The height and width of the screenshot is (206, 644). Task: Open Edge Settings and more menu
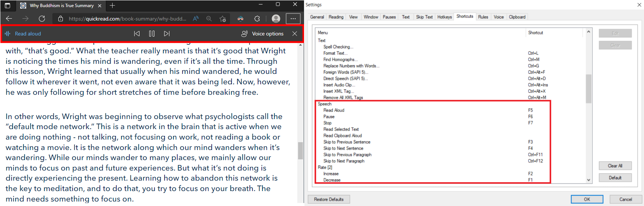click(x=293, y=19)
